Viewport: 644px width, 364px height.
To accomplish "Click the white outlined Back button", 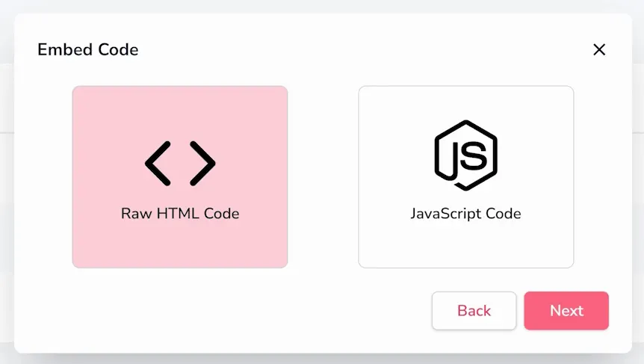I will coord(474,311).
